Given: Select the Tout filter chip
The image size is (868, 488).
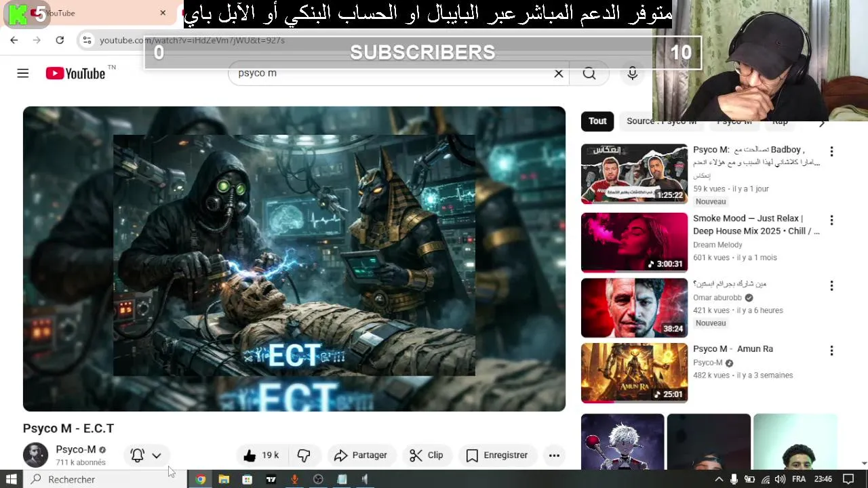Looking at the screenshot, I should (597, 121).
